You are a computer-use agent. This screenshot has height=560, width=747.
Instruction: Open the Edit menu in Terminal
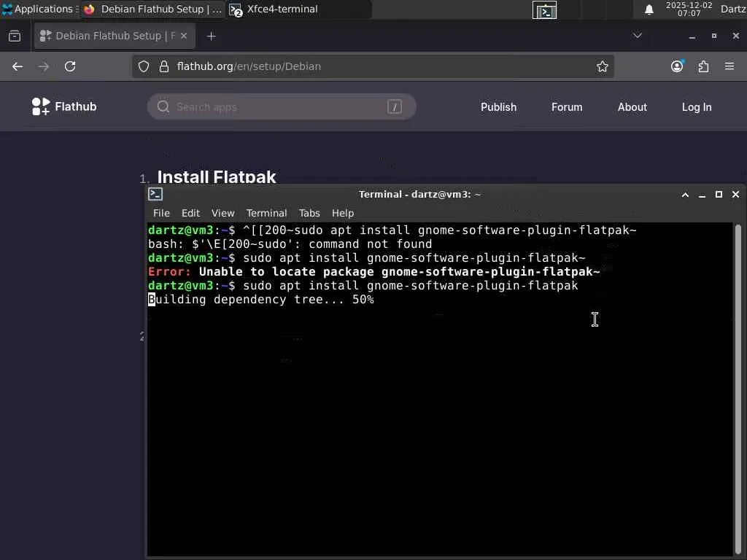pyautogui.click(x=190, y=214)
